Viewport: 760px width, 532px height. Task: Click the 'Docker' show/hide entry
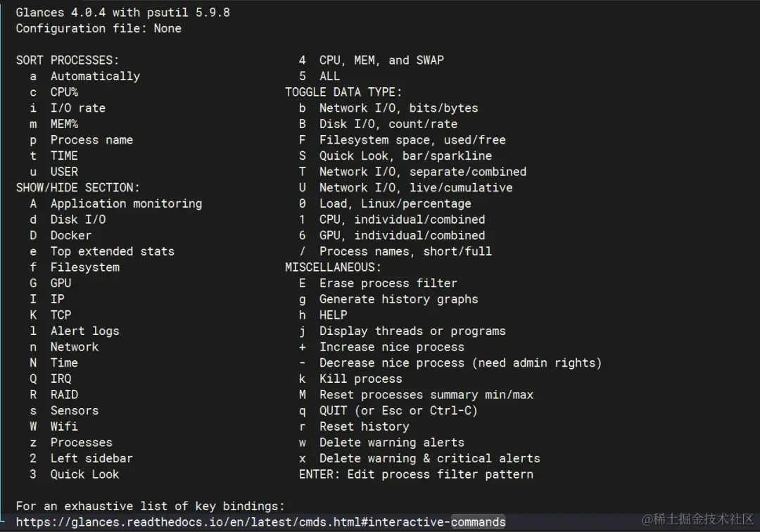(61, 236)
